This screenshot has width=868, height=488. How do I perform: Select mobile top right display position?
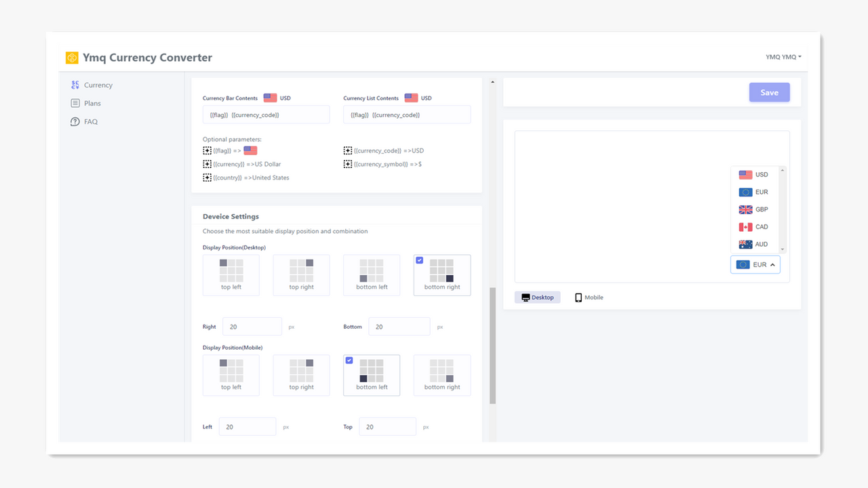click(x=302, y=375)
